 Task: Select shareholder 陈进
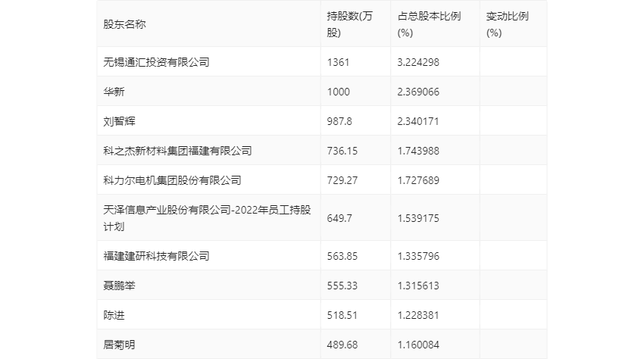click(x=114, y=315)
